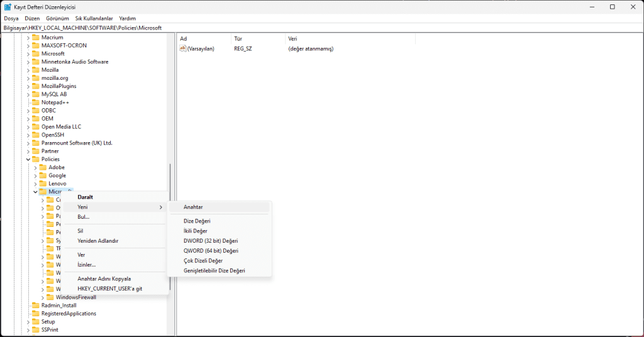Open the Yeni submenu entry
This screenshot has width=644, height=337.
coord(114,207)
